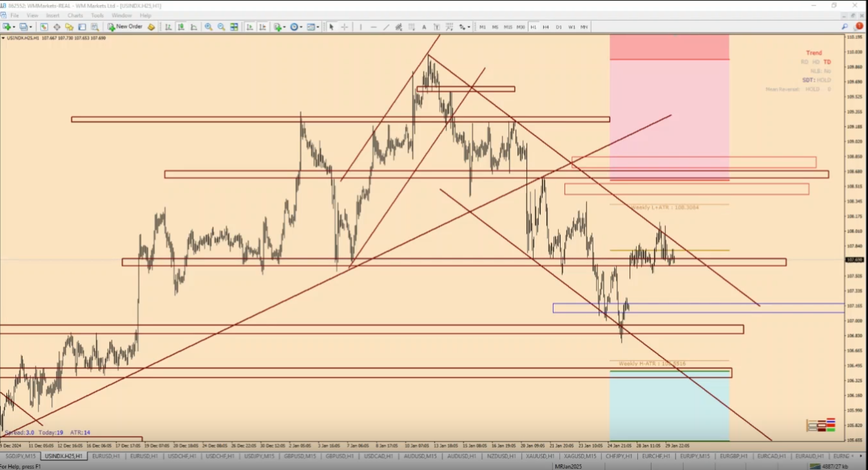Switch timeframe to M30
Screen dimensions: 868x470
point(521,27)
